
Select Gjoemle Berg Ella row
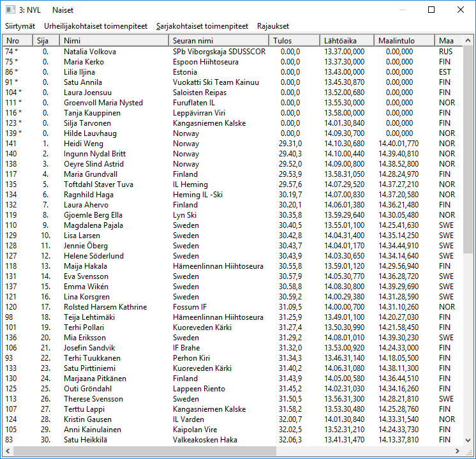pyautogui.click(x=233, y=215)
